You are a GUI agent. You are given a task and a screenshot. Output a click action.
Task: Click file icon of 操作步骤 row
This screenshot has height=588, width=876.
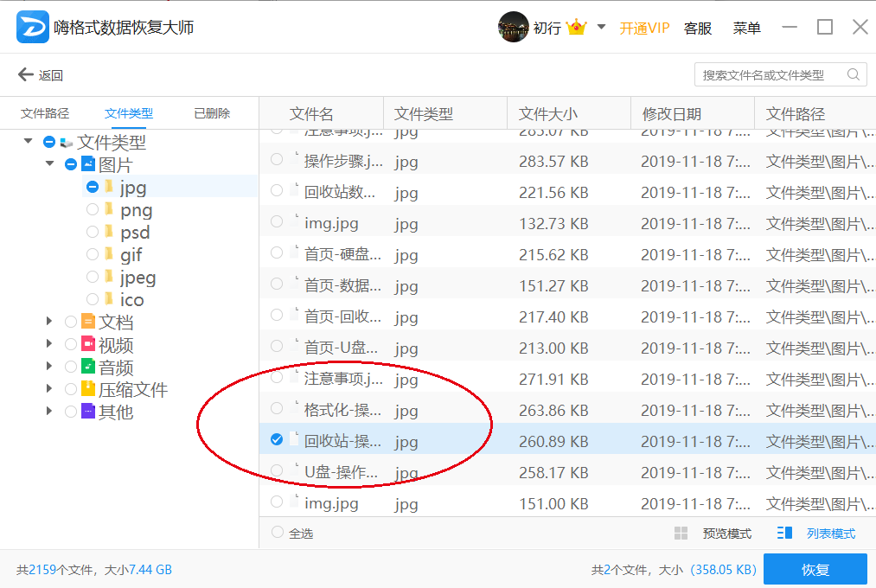tap(294, 160)
